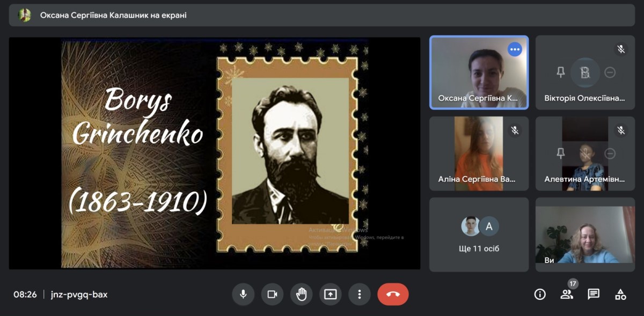Click the name label 'Алевтина Артемівн...'
Screen dimensions: 644x316
(x=584, y=179)
